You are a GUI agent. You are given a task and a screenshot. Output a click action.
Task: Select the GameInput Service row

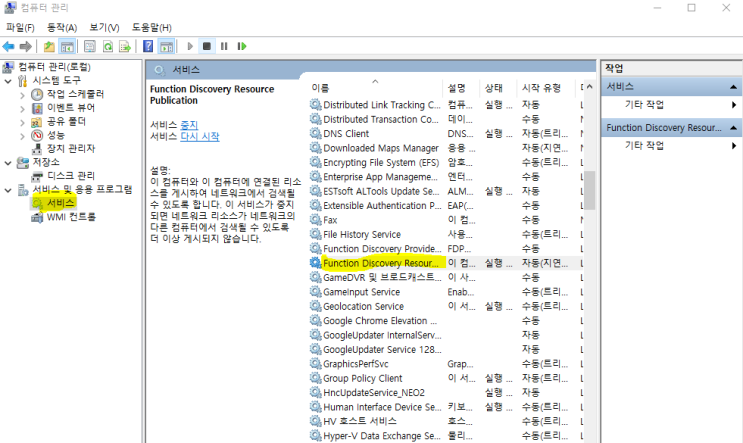click(x=446, y=292)
